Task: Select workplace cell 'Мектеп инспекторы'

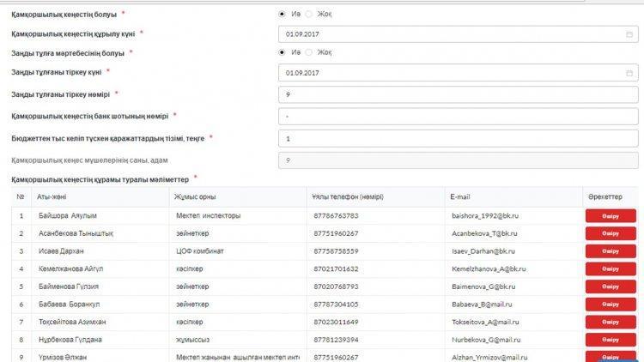Action: tap(237, 216)
